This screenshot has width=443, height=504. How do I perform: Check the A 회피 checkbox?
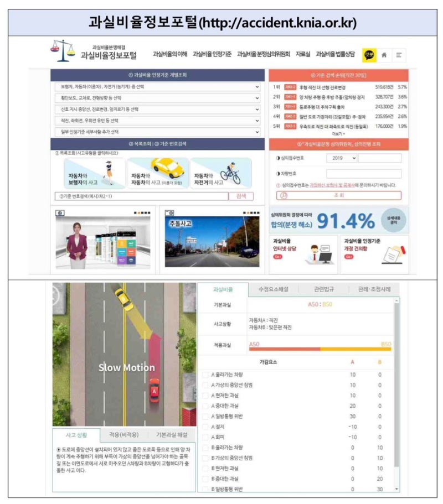point(205,437)
